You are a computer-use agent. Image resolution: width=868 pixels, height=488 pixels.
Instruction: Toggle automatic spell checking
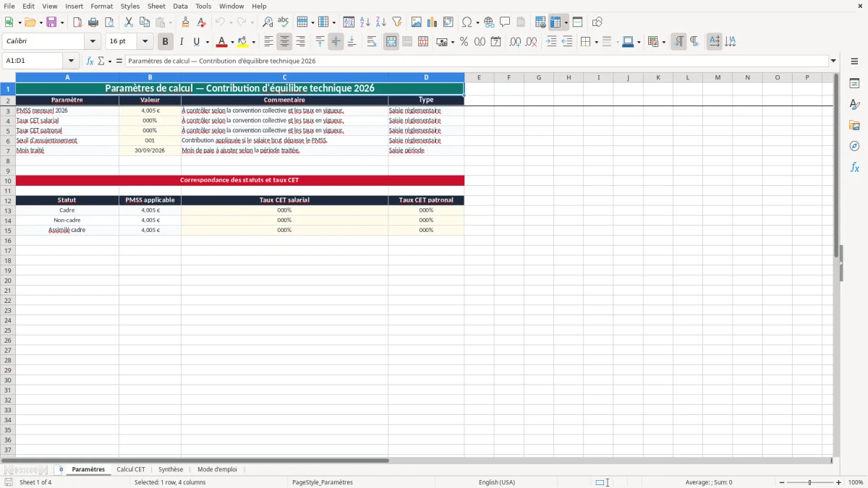click(284, 22)
